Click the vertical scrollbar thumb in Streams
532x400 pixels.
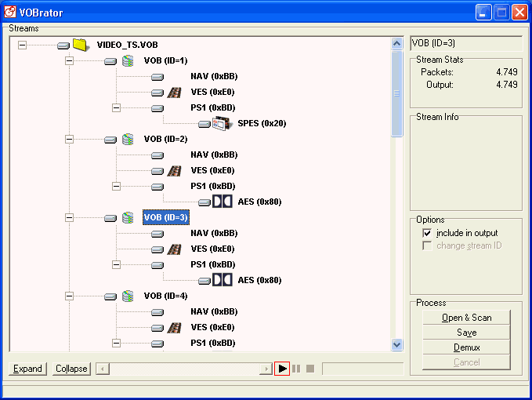(x=396, y=93)
